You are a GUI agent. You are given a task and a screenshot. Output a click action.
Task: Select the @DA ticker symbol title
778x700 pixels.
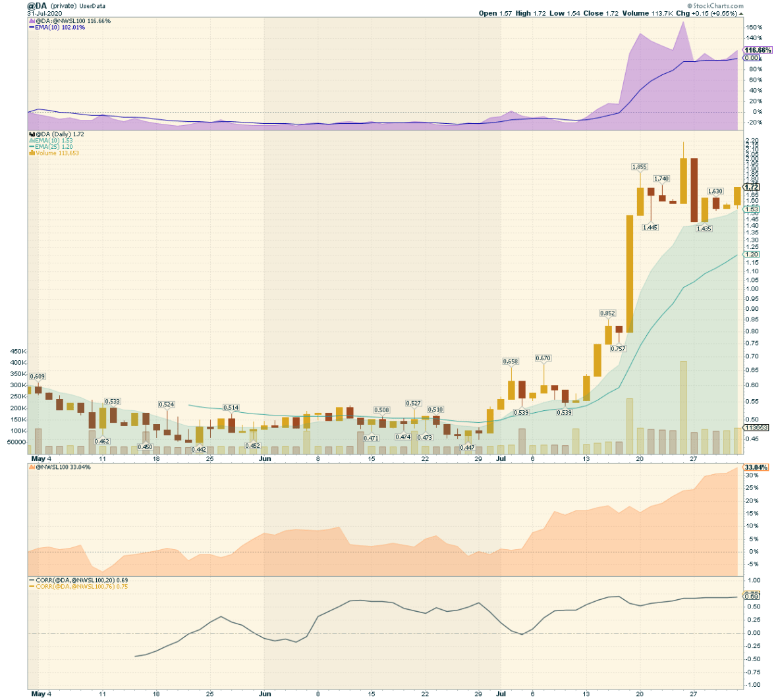tap(37, 6)
